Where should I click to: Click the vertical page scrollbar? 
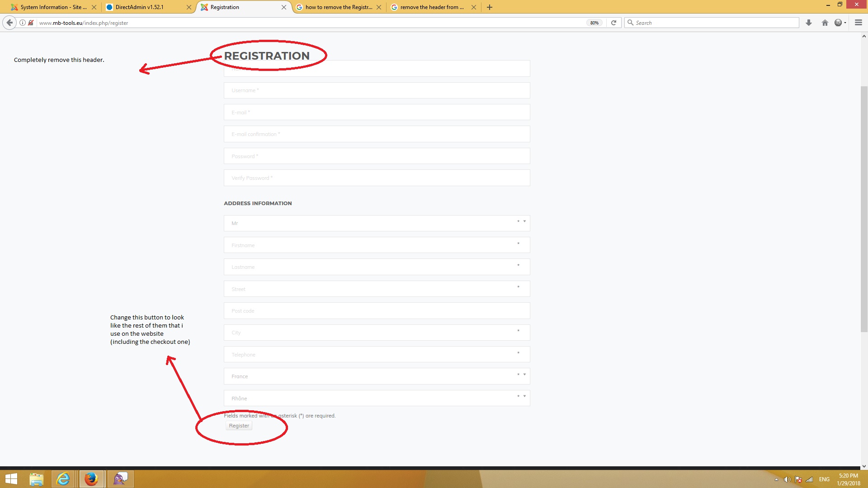tap(864, 208)
